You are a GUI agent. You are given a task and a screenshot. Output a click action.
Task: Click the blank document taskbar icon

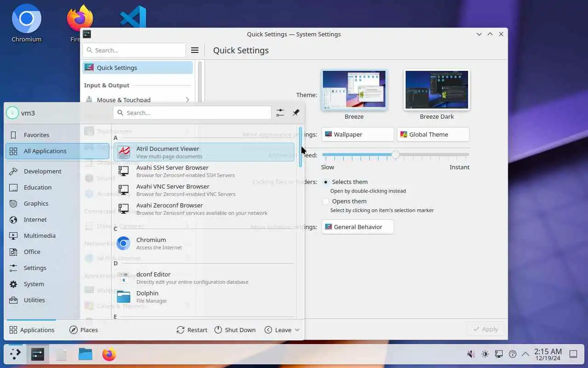point(62,354)
